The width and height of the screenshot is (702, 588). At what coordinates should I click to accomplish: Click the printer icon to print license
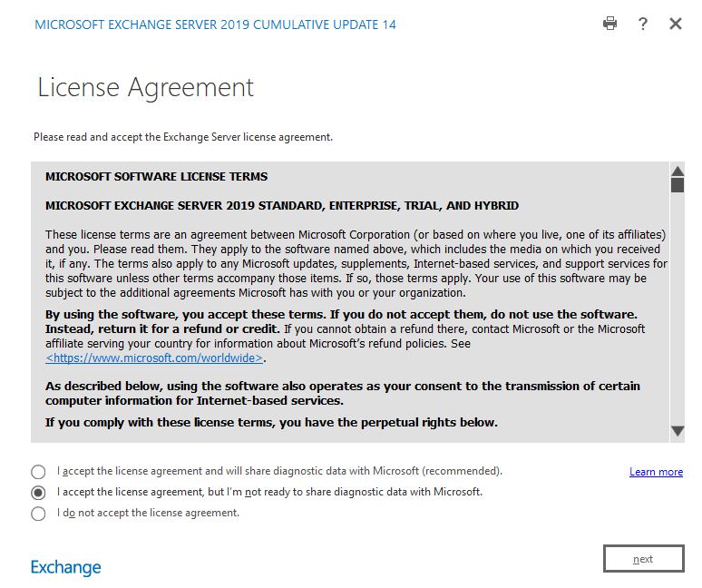tap(609, 24)
